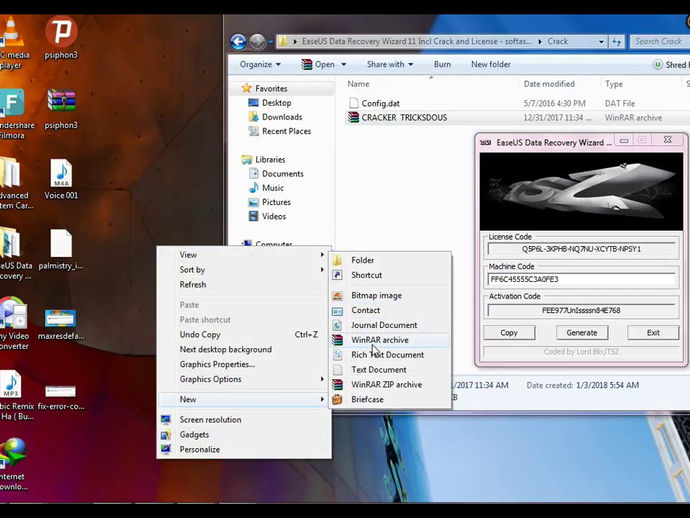Create new Folder from New submenu
Image resolution: width=690 pixels, height=518 pixels.
click(390, 260)
